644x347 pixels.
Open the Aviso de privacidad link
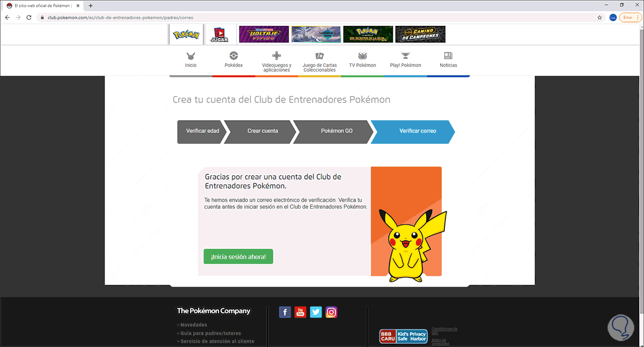[440, 342]
